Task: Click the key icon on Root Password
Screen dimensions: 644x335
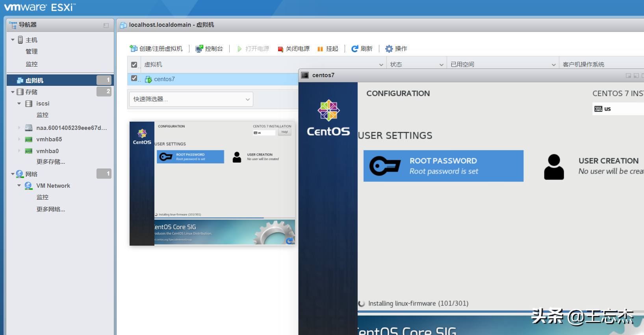Action: pos(385,166)
